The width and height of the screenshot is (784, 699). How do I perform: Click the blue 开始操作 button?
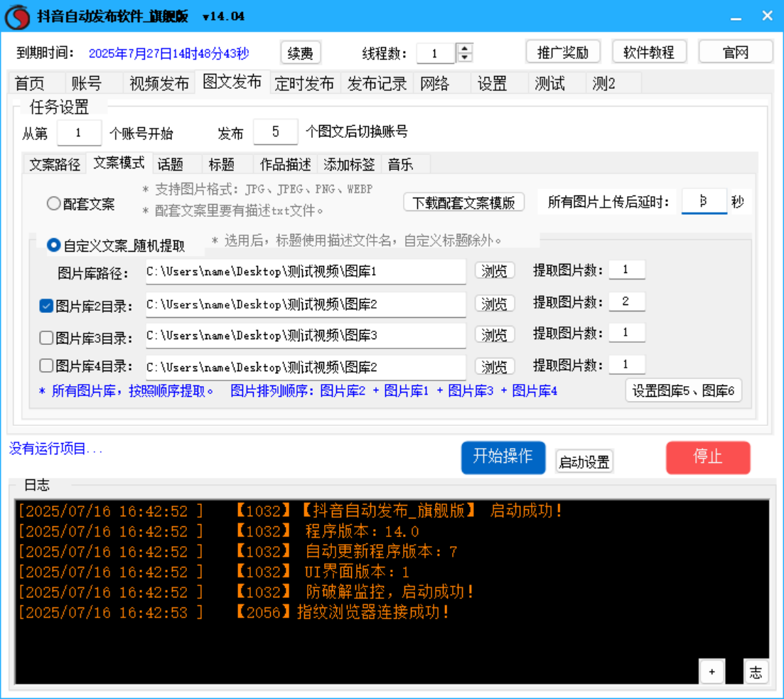point(503,457)
